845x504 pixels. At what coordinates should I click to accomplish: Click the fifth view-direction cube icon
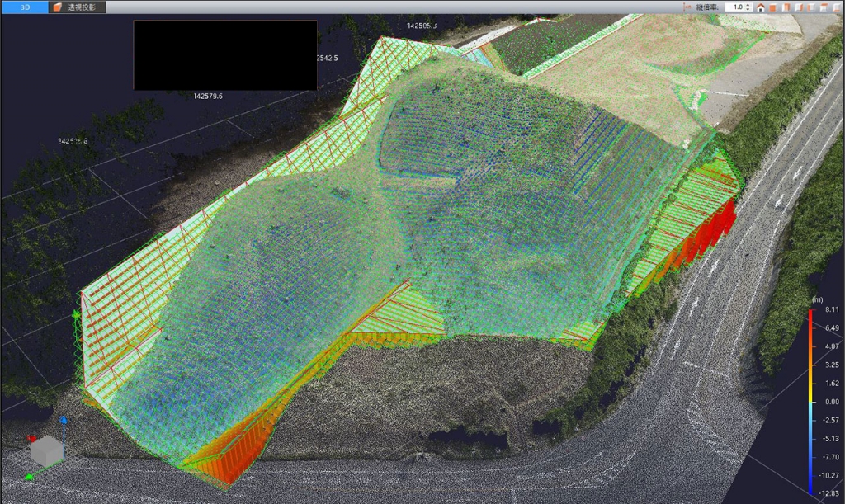[x=811, y=7]
